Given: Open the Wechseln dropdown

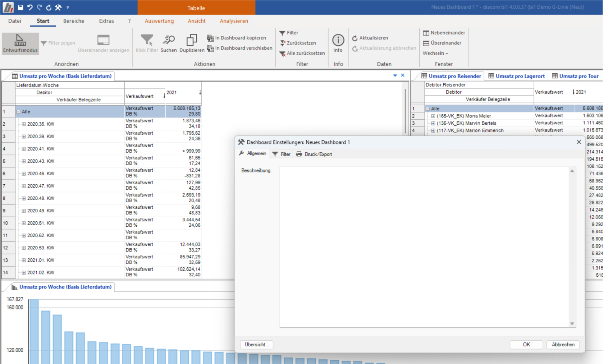Looking at the screenshot, I should (435, 53).
